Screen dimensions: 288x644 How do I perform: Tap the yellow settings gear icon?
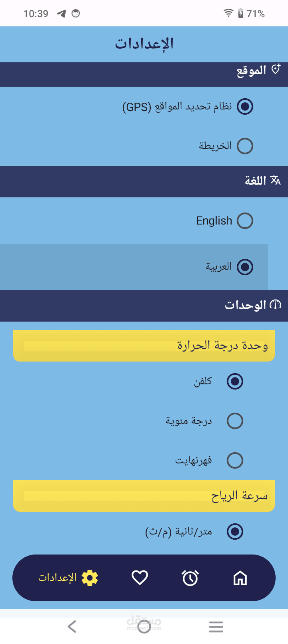click(90, 578)
